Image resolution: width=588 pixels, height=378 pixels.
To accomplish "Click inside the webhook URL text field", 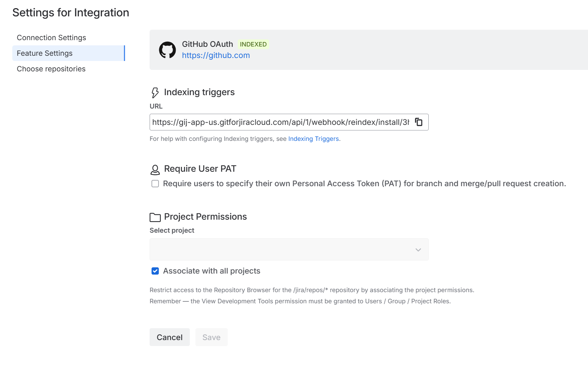I will 281,122.
